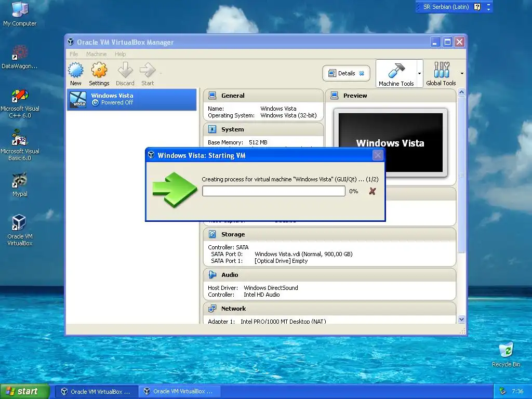The height and width of the screenshot is (399, 532).
Task: Open Mypal browser desktop icon
Action: tap(20, 185)
